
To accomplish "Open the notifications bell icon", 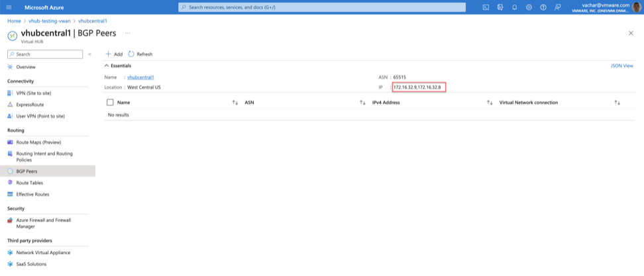I will coord(514,7).
